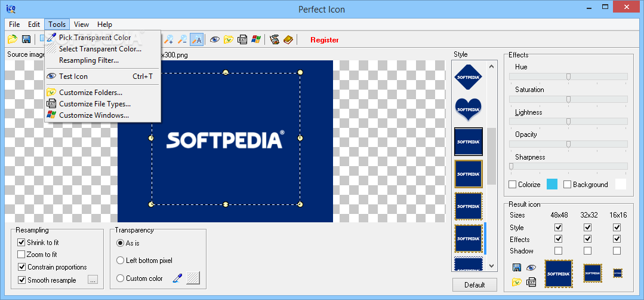Click the save icon in Result icon panel
This screenshot has width=644, height=300.
517,268
